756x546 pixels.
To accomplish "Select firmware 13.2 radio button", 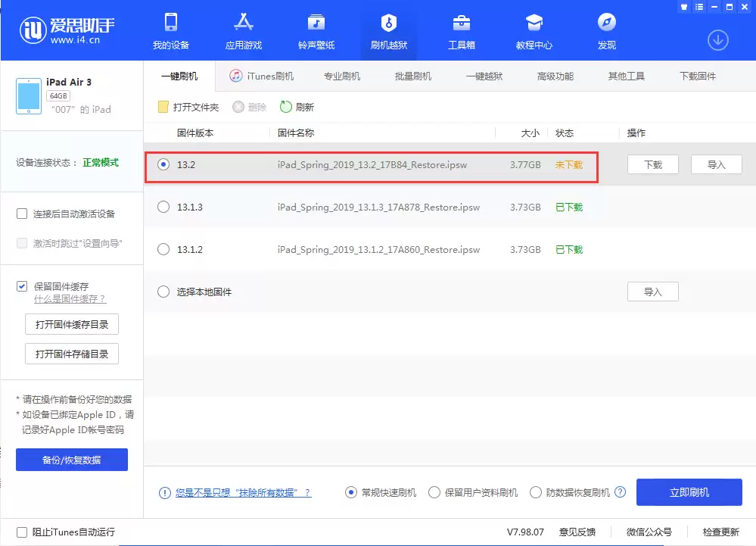I will pos(163,164).
